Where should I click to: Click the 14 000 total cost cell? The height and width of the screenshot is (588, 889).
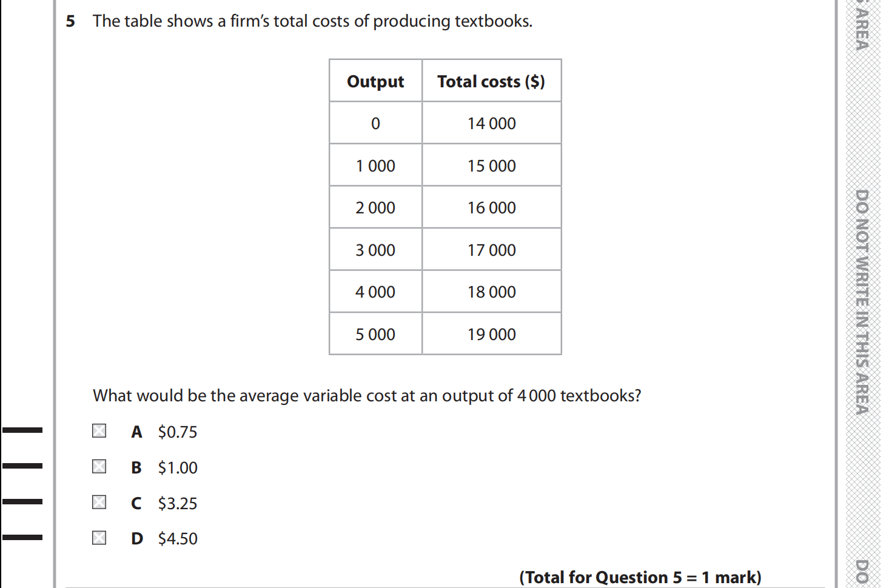point(491,124)
